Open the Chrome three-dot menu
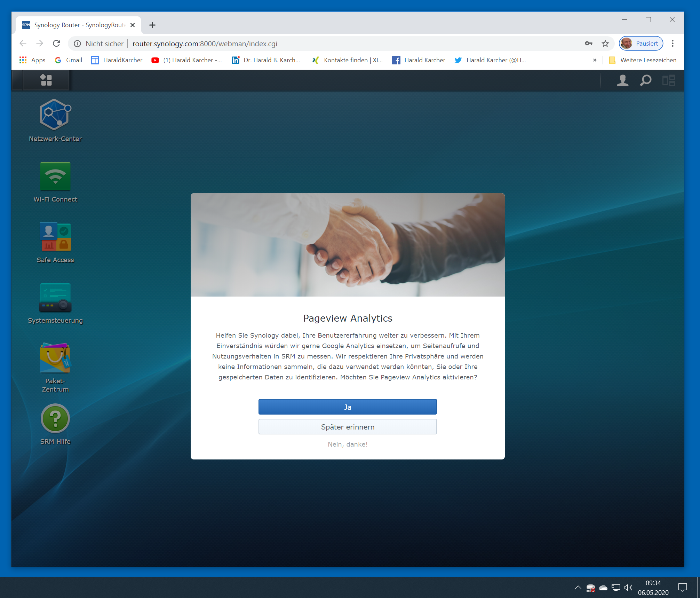This screenshot has width=700, height=598. pos(673,44)
